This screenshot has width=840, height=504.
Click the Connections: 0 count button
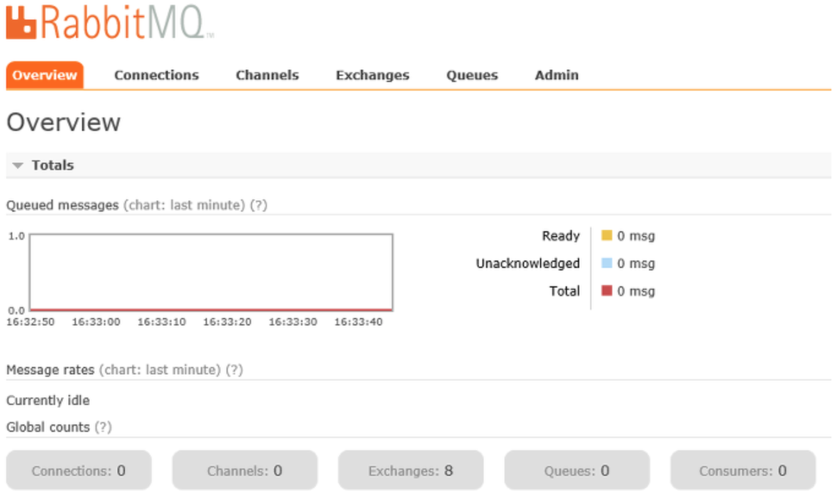pyautogui.click(x=79, y=470)
